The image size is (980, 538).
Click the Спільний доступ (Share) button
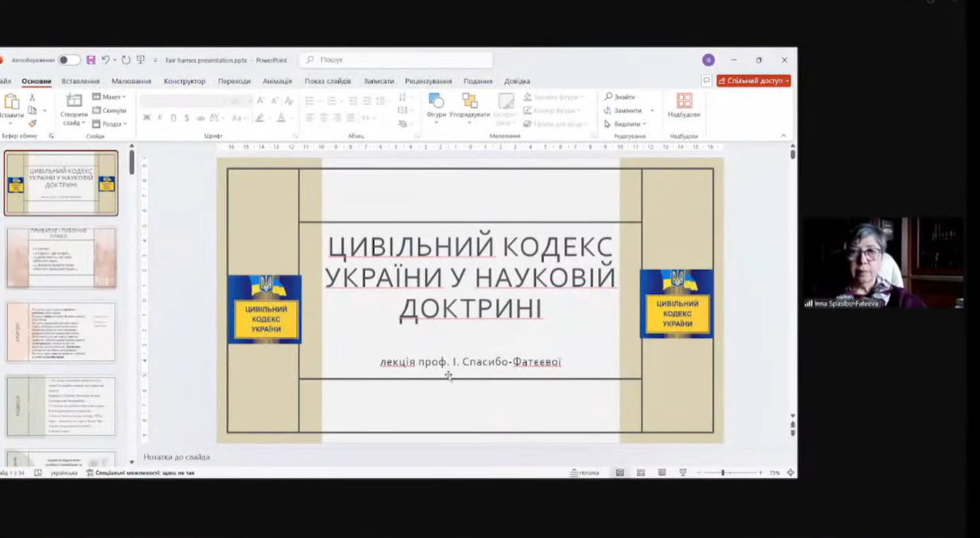click(753, 81)
